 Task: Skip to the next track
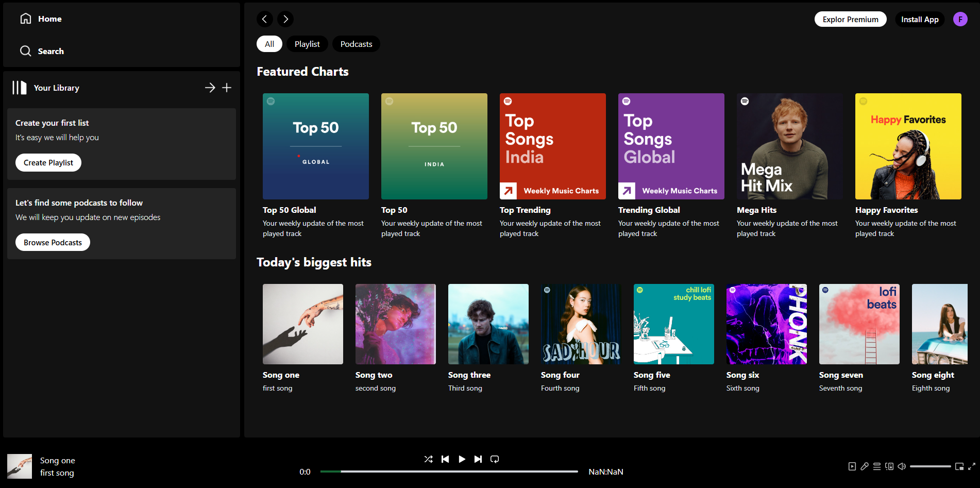(478, 459)
